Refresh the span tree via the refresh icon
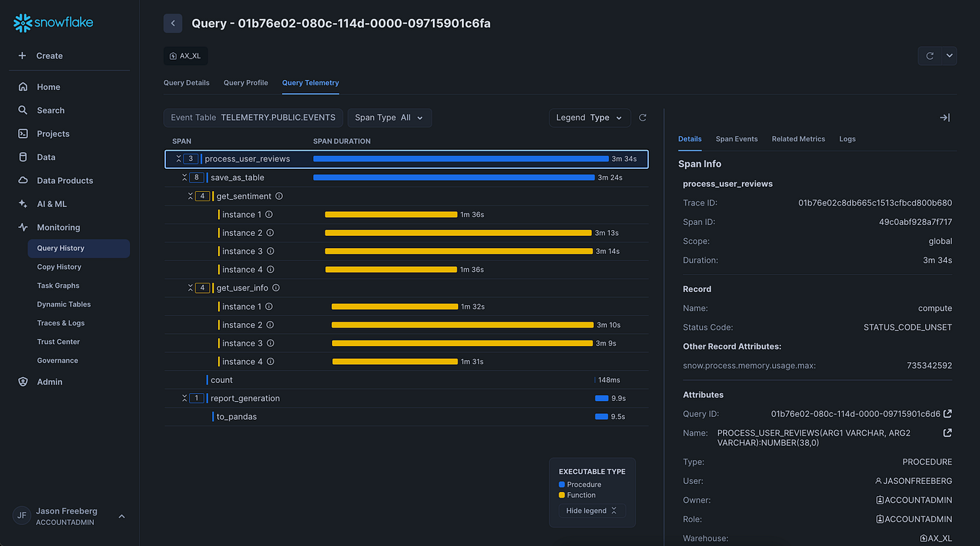This screenshot has width=980, height=546. [x=642, y=117]
